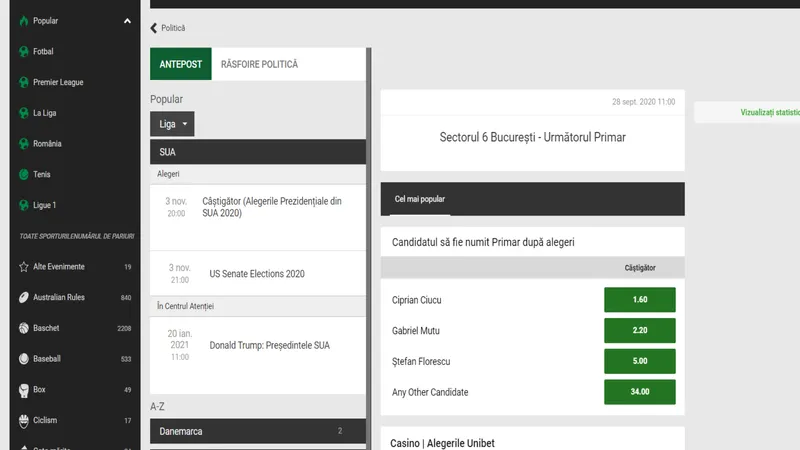Screen dimensions: 800x450
Task: Click the star icon for Alte Evenimente
Action: coord(23,267)
